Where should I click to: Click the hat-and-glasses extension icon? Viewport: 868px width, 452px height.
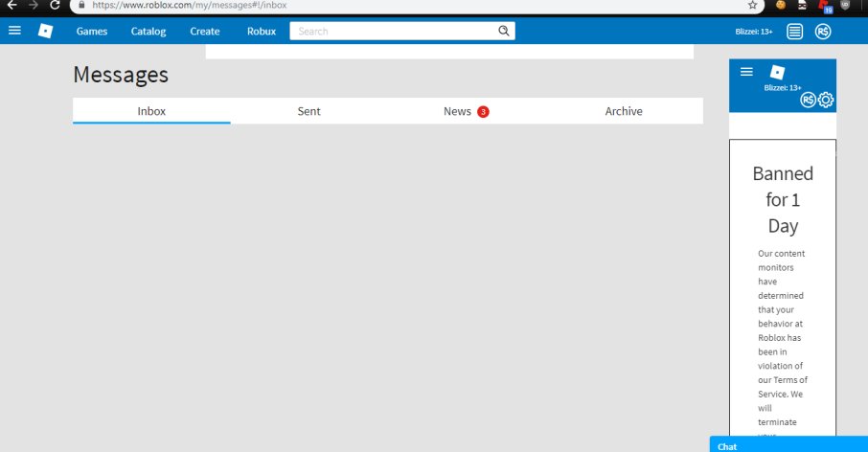[x=802, y=5]
